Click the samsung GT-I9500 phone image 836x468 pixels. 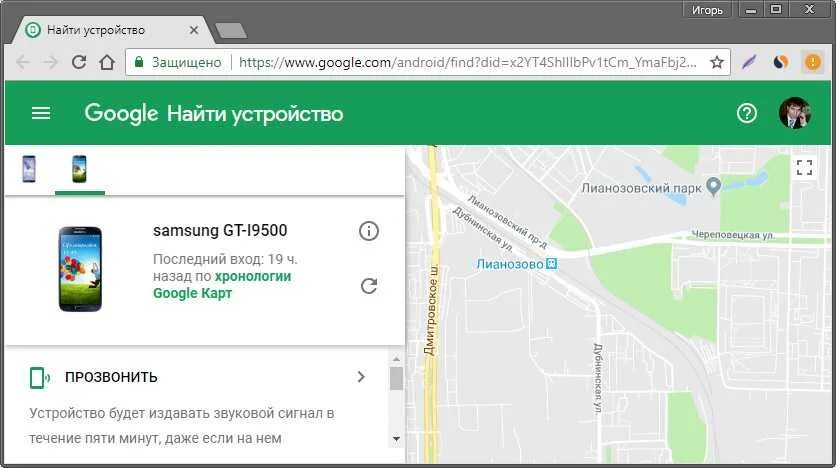coord(80,269)
